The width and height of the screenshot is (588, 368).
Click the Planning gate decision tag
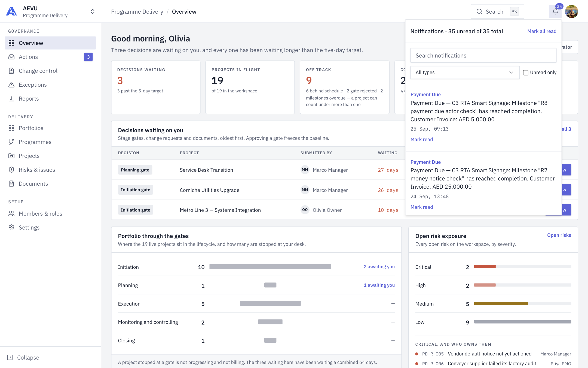135,170
